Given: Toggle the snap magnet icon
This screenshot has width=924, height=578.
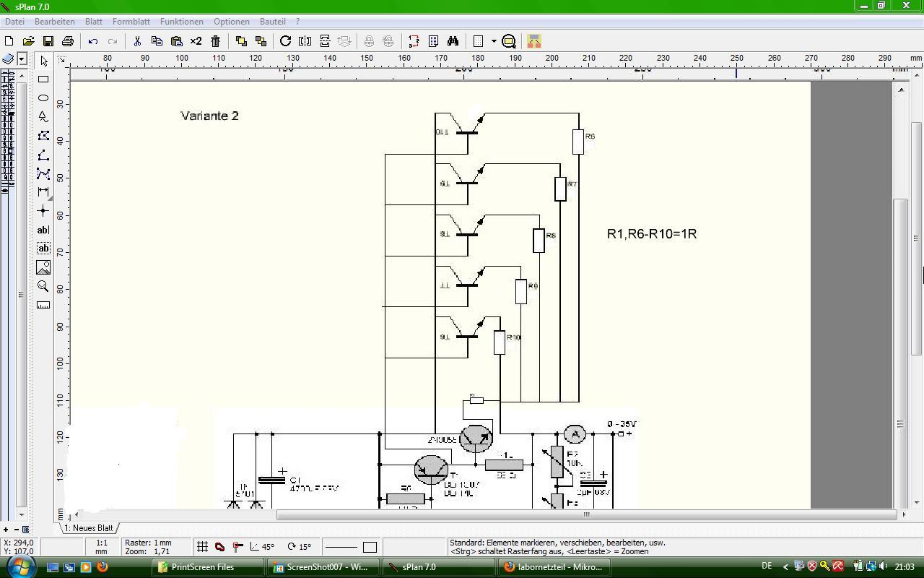Looking at the screenshot, I should pos(219,547).
